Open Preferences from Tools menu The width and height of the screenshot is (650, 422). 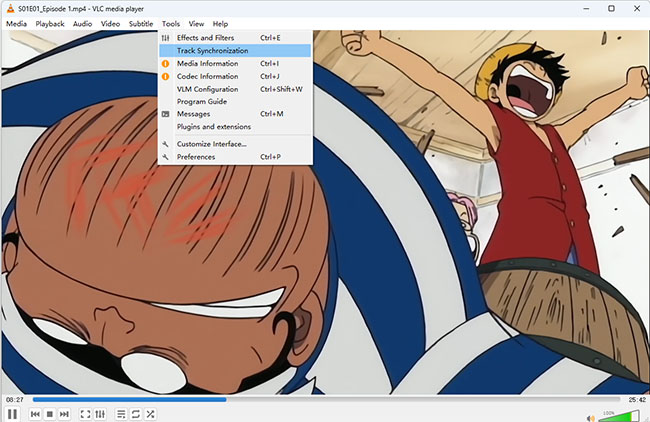pyautogui.click(x=235, y=157)
